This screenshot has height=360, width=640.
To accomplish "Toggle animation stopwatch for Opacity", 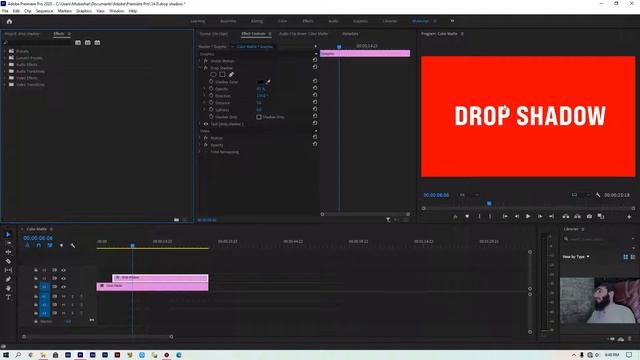I will (x=211, y=89).
